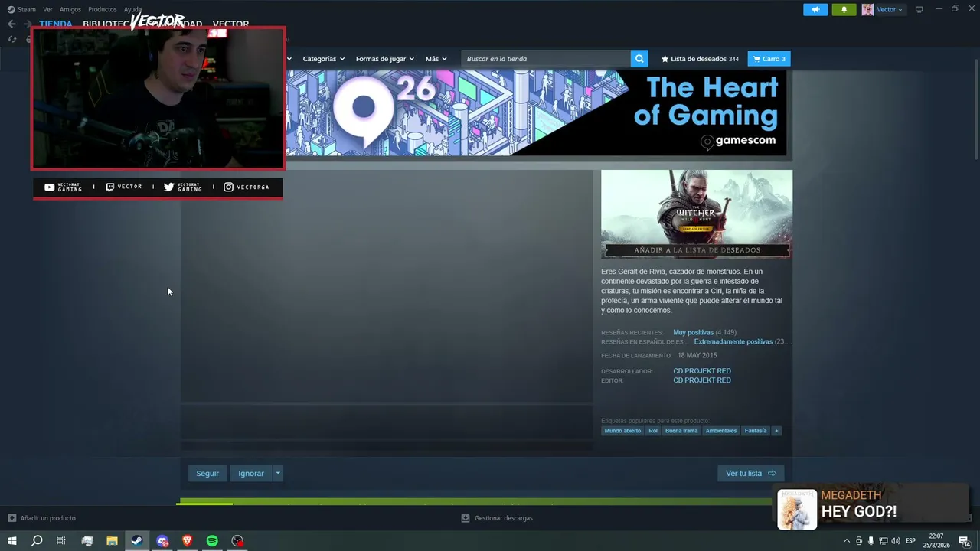This screenshot has height=551, width=980.
Task: Open Discord from the taskbar
Action: click(x=162, y=541)
